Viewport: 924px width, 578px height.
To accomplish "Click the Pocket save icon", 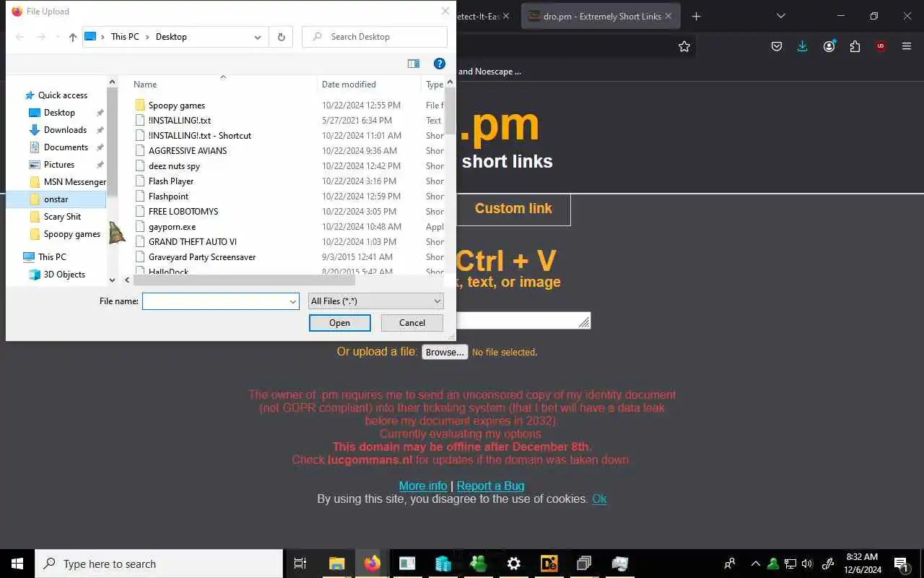I will coord(777,46).
